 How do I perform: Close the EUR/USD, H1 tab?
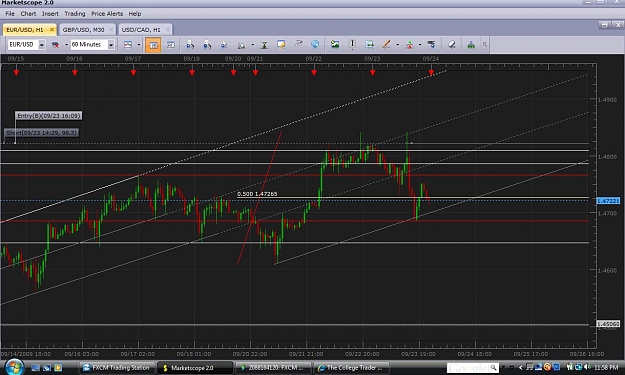[x=52, y=30]
